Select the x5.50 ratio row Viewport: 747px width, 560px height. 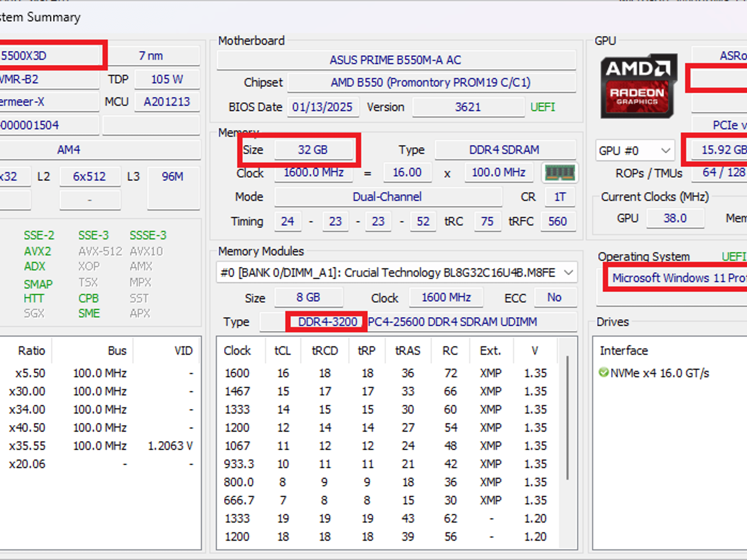pos(100,373)
